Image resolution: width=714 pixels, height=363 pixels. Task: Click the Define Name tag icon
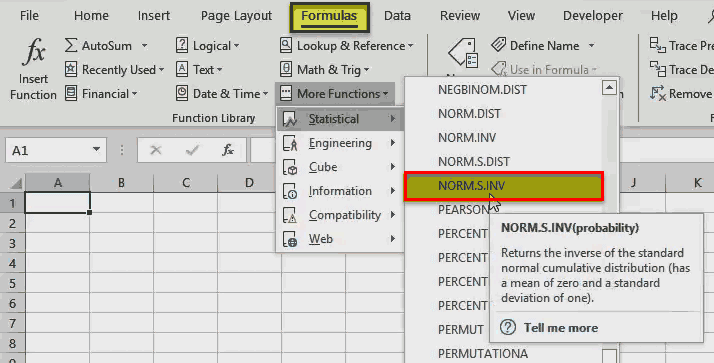[x=499, y=45]
